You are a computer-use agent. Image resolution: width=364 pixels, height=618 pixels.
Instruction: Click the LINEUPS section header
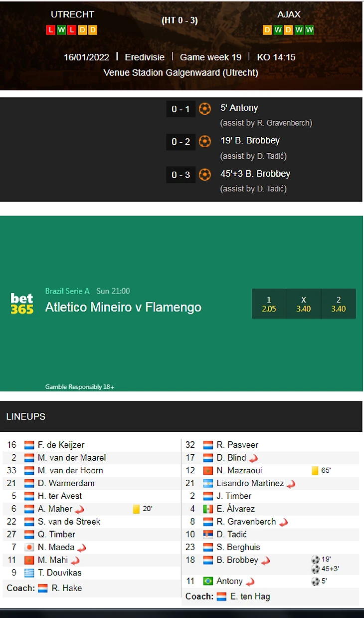26,416
